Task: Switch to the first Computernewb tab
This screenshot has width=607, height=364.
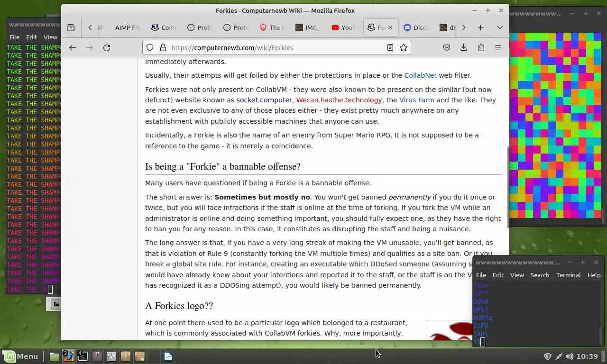Action: [x=164, y=27]
